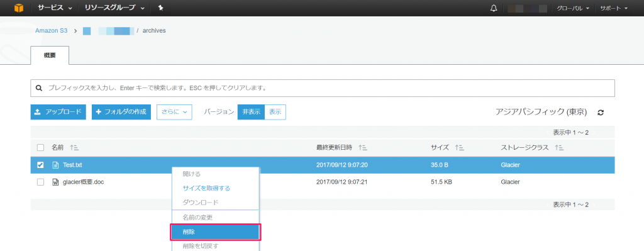The image size is (644, 251).
Task: Check the glacier概要.doc checkbox
Action: point(40,182)
